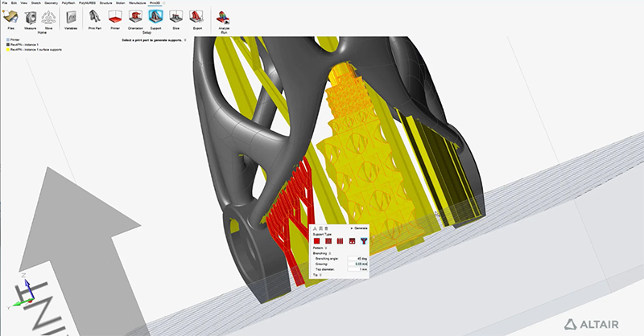Open the Edit menu

[x=14, y=3]
